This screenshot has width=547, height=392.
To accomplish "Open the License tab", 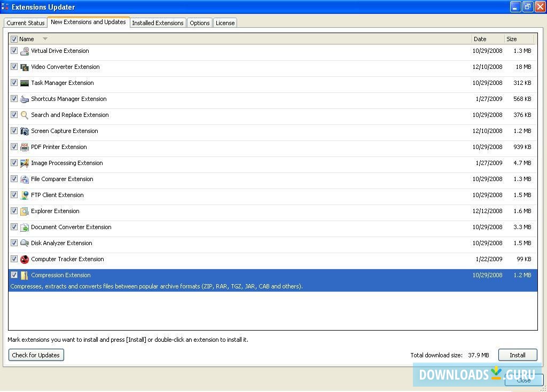I will 225,23.
